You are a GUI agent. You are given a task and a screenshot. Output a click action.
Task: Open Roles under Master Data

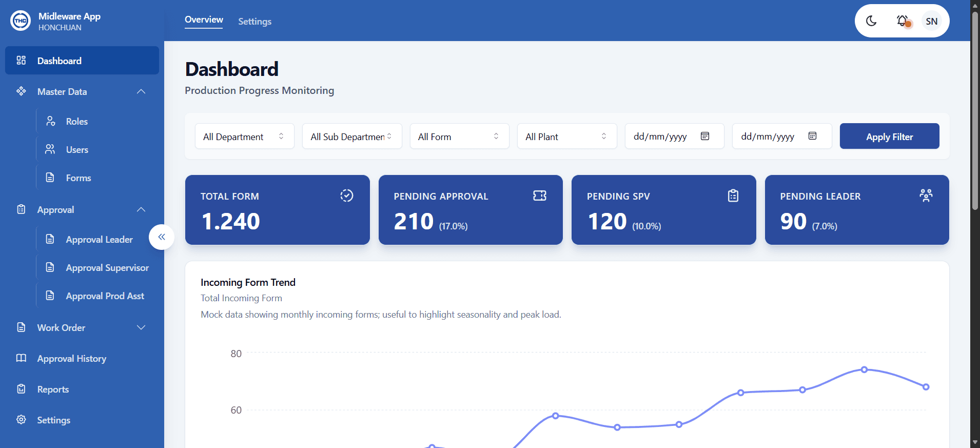(77, 121)
